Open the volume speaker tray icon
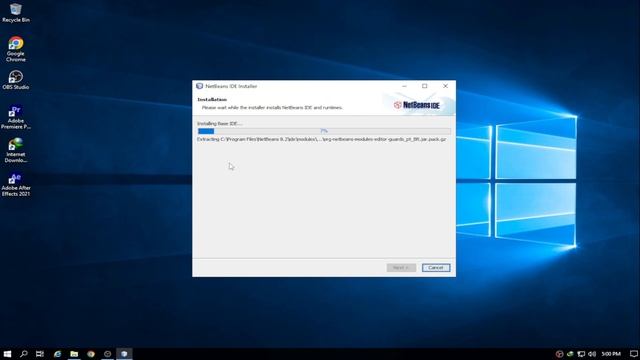640x360 pixels. click(592, 354)
